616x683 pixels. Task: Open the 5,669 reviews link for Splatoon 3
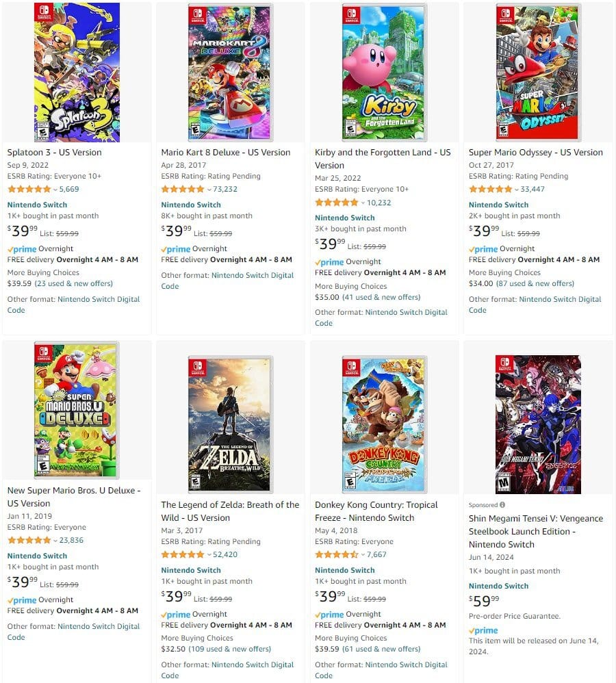69,189
